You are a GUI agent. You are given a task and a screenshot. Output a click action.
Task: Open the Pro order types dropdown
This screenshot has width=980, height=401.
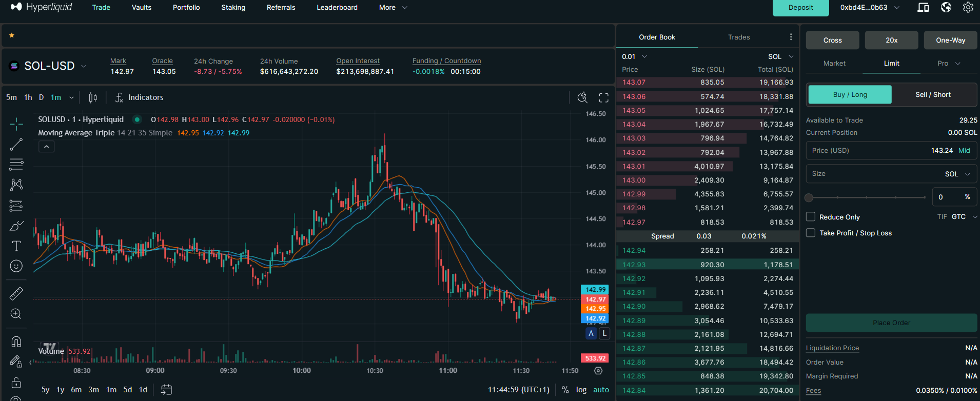point(949,63)
